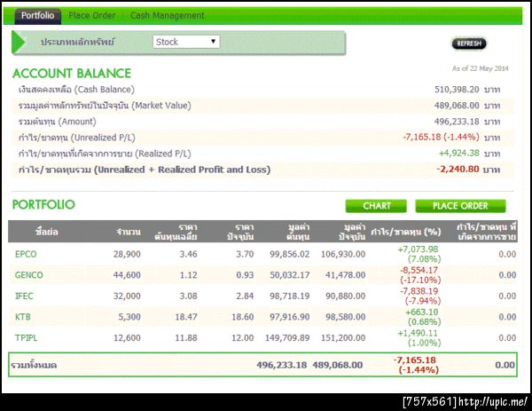532x411 pixels.
Task: Click the green PLACE ORDER button
Action: tap(460, 206)
